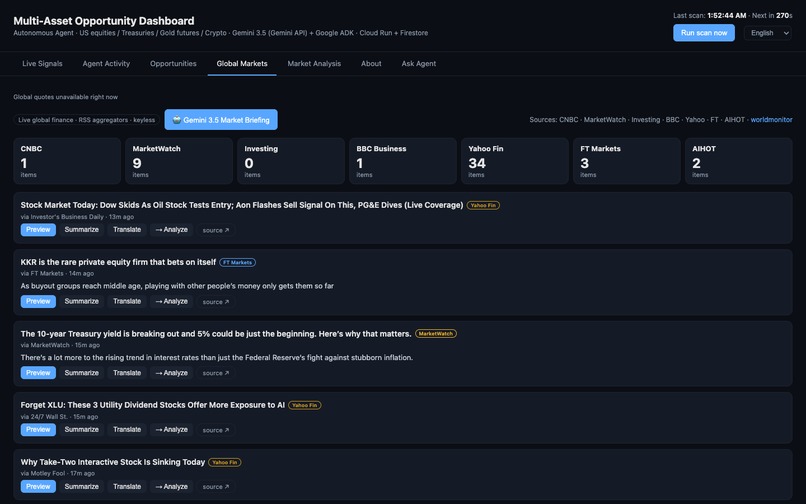Open the Ask Agent tab

point(418,64)
